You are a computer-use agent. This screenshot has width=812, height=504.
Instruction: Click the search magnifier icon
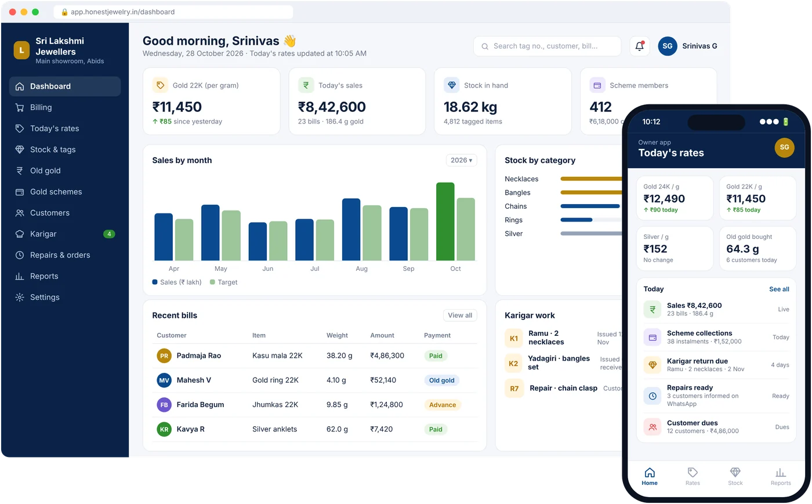coord(485,46)
